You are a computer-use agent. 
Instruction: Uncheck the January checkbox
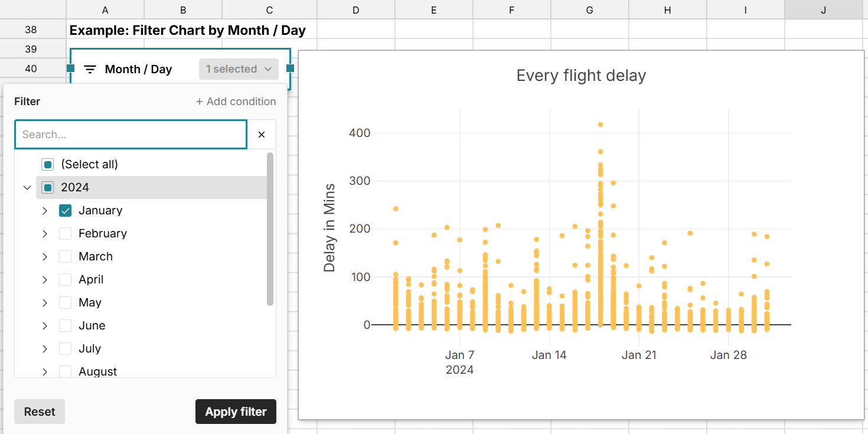click(65, 210)
